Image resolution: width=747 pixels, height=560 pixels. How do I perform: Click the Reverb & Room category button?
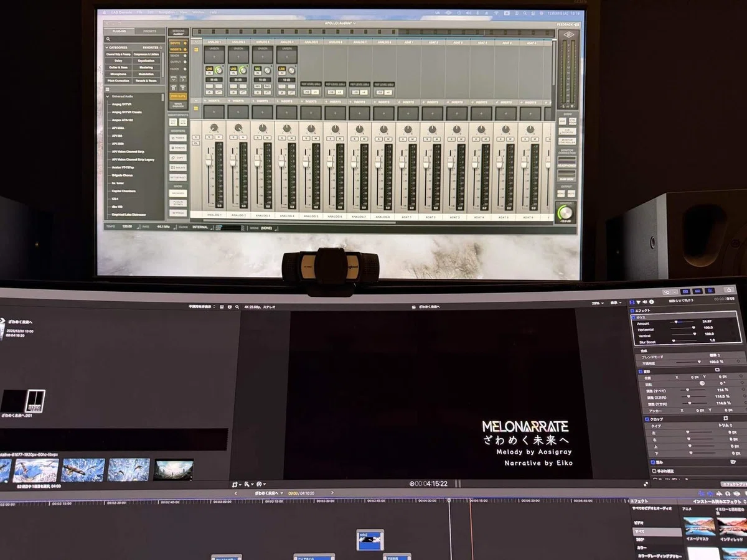click(147, 80)
